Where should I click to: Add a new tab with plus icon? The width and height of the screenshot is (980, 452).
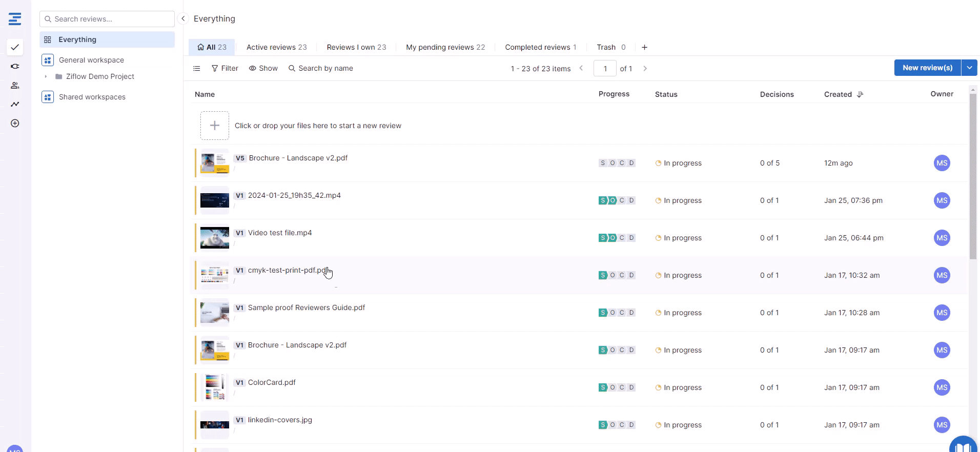[x=644, y=47]
